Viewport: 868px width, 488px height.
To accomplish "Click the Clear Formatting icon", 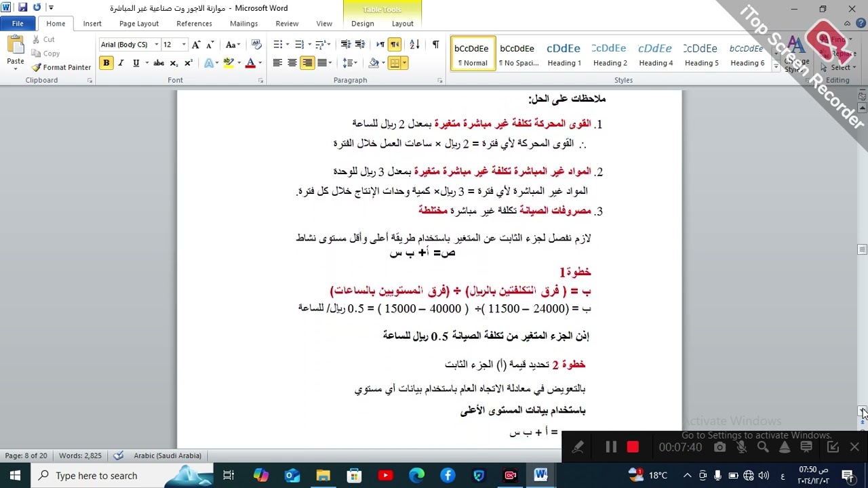I will coord(256,45).
